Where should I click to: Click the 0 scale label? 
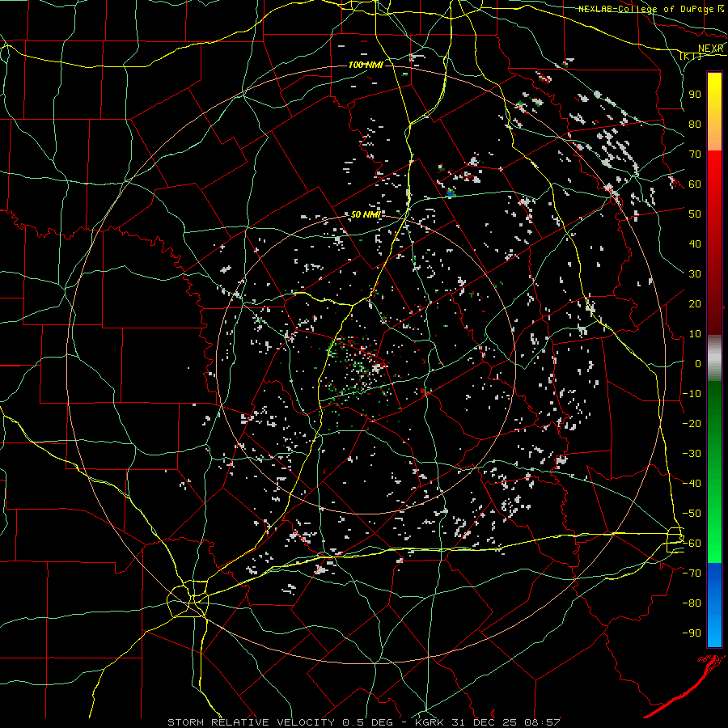pos(698,363)
